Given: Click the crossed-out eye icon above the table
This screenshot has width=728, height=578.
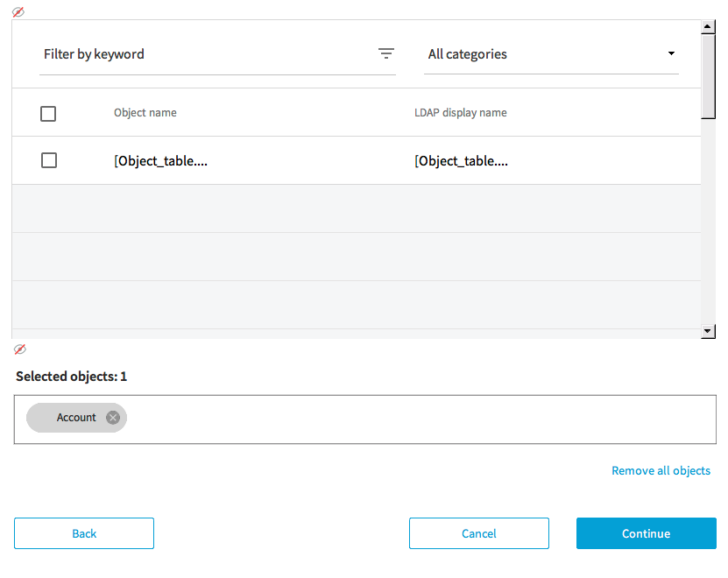Looking at the screenshot, I should click(x=18, y=12).
